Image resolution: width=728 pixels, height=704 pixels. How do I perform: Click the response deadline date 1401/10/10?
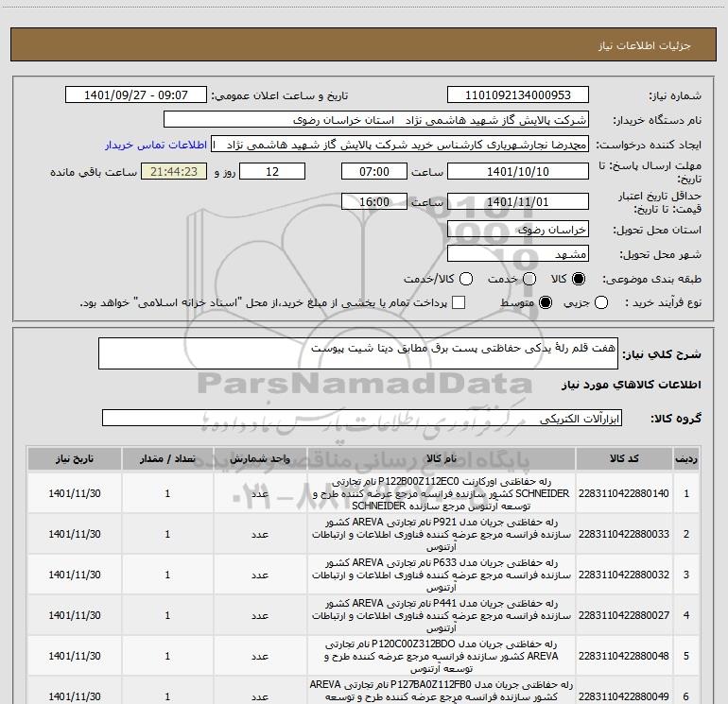(x=517, y=172)
